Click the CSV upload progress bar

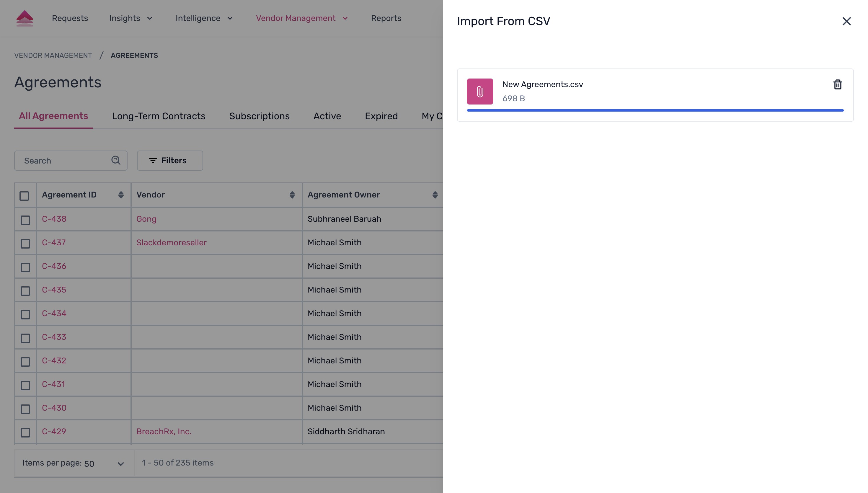655,110
